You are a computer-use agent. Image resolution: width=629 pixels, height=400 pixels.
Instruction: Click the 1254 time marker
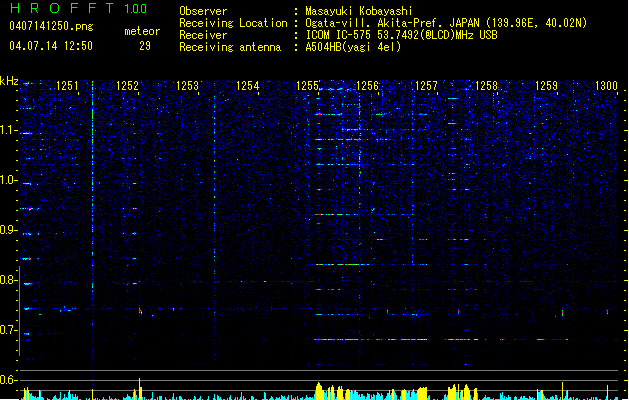click(248, 85)
